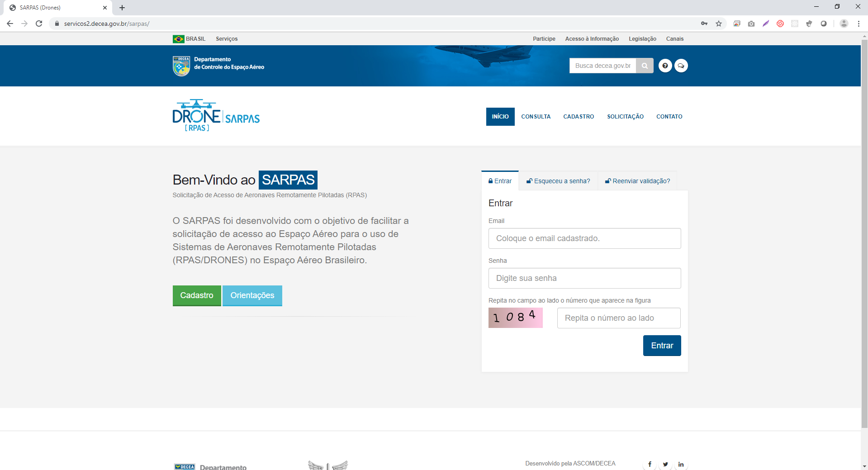
Task: Click the Drone SARPAS logo
Action: 216,115
